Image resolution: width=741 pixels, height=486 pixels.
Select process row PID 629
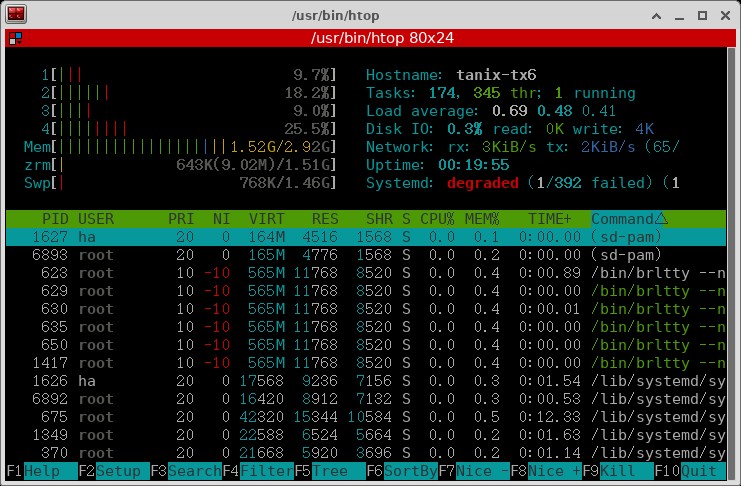point(366,291)
